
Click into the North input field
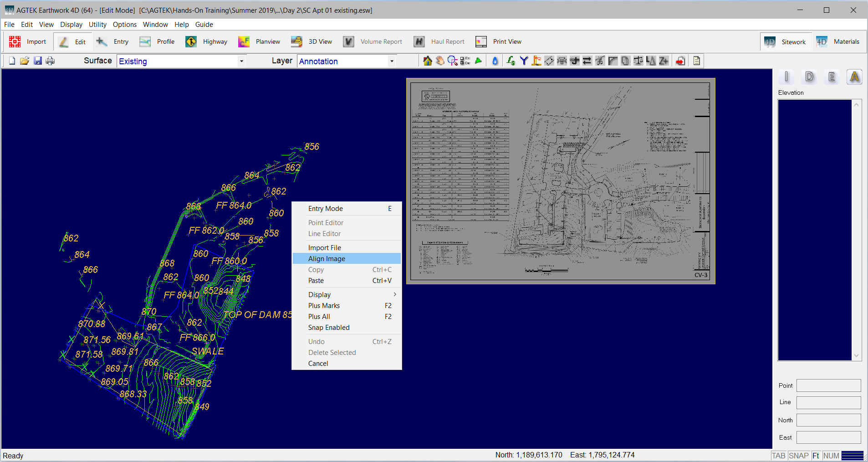point(828,420)
